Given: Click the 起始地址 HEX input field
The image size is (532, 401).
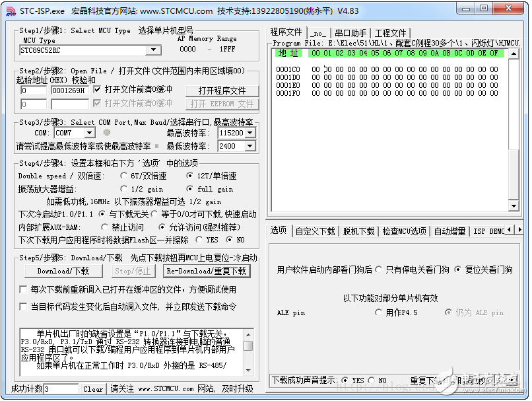Looking at the screenshot, I should [x=32, y=90].
